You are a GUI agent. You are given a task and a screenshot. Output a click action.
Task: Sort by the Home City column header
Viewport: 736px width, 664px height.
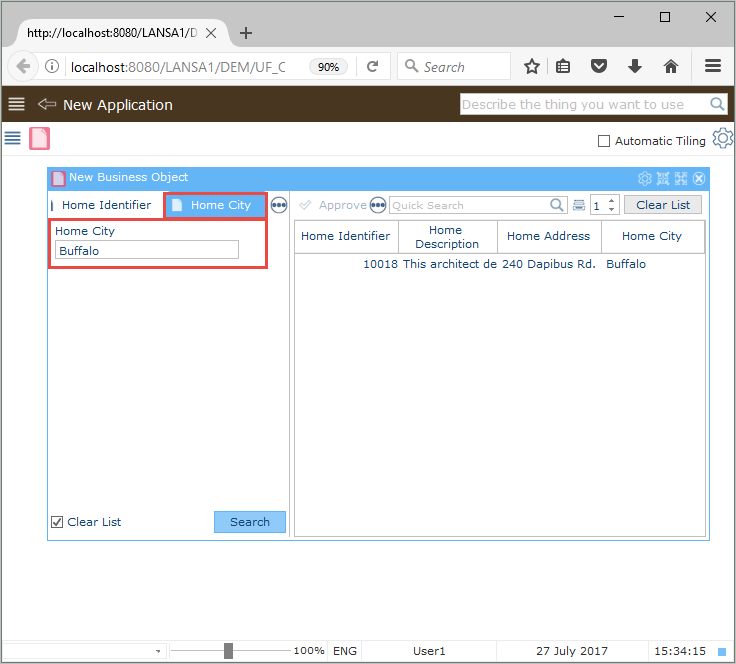(x=652, y=236)
